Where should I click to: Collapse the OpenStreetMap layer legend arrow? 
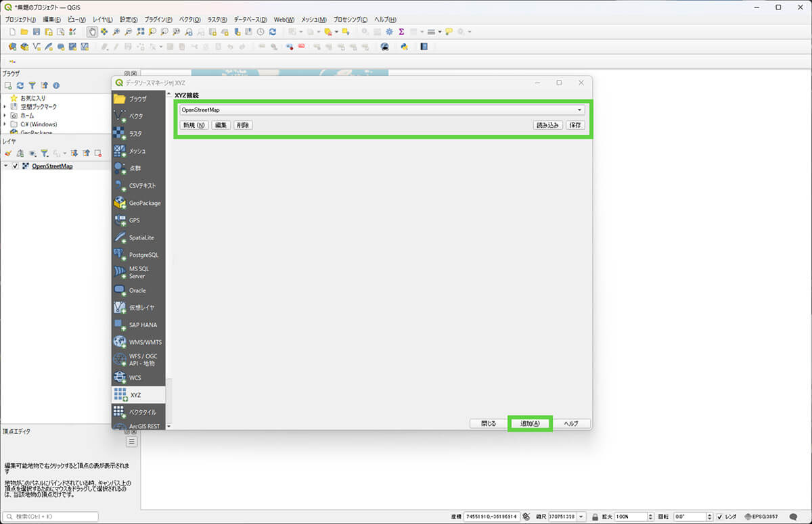pos(6,166)
